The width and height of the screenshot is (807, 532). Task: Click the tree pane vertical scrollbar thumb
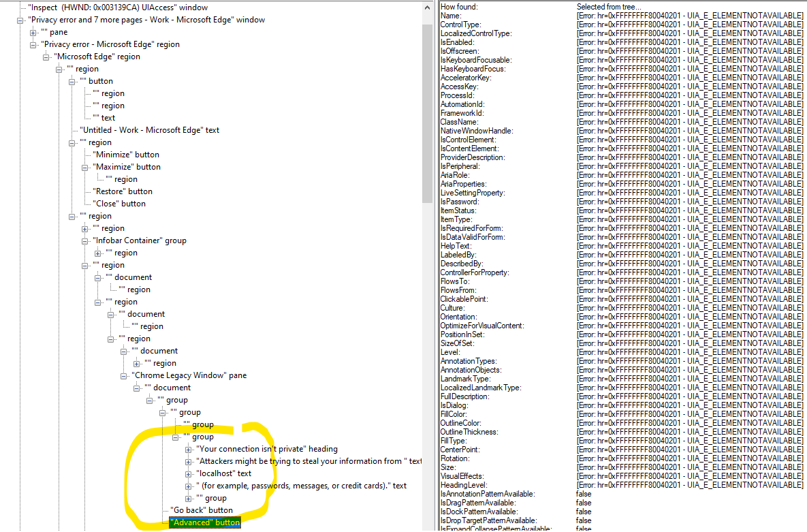click(x=427, y=114)
